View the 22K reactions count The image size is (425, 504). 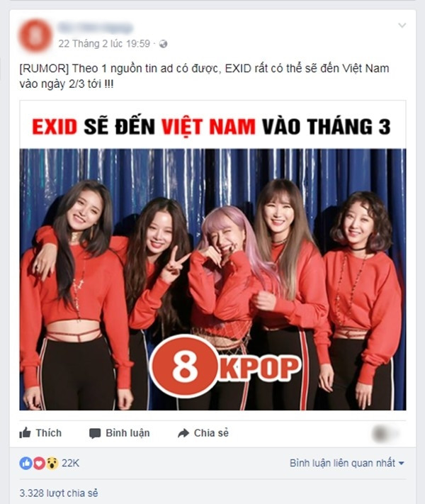click(x=70, y=463)
